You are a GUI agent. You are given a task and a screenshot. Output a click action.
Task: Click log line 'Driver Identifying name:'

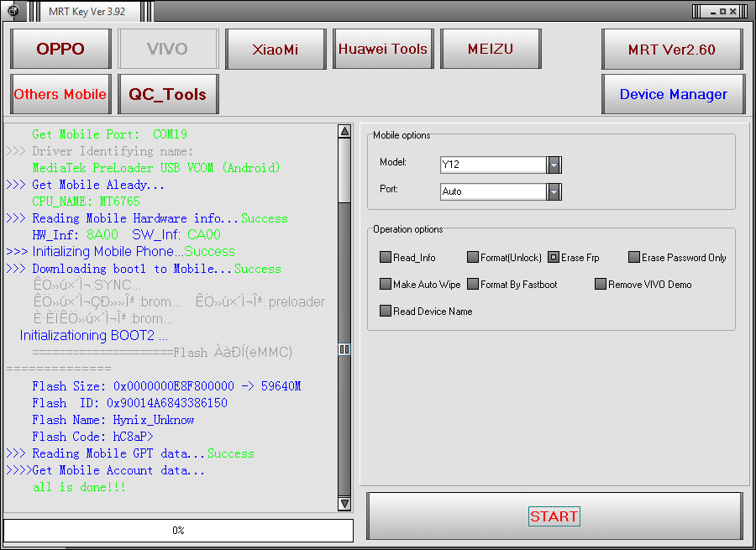(x=100, y=151)
